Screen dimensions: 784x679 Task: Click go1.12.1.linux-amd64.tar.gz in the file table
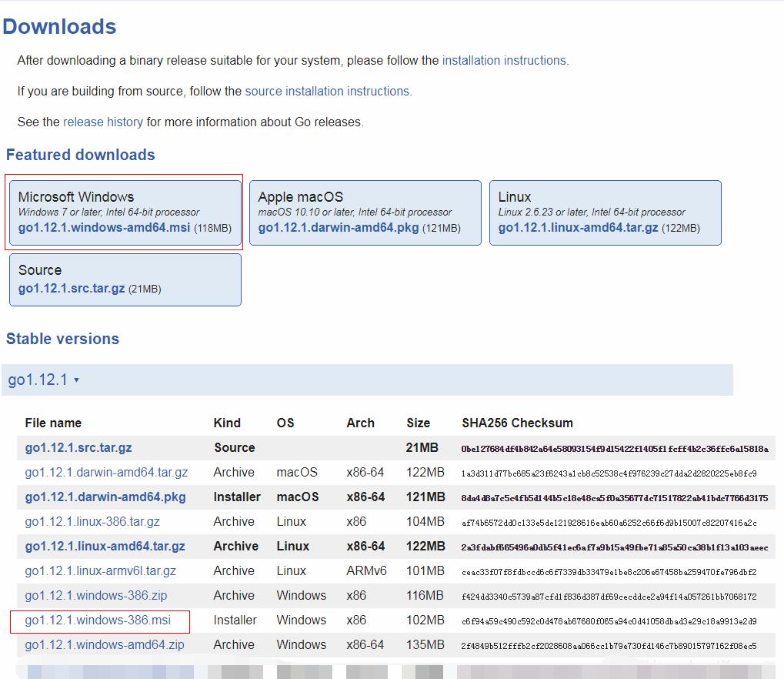[x=105, y=546]
